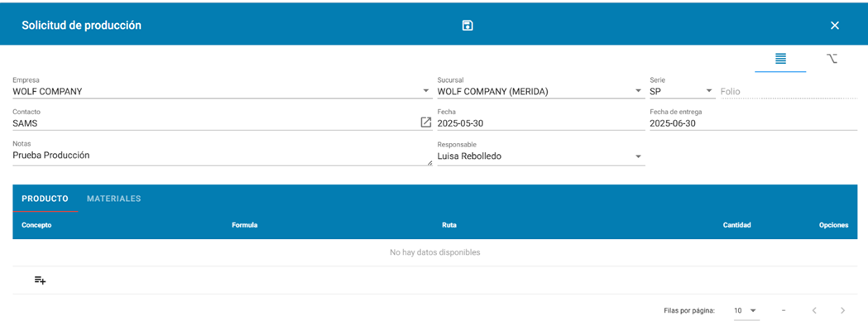Go to next page chevron

point(842,310)
